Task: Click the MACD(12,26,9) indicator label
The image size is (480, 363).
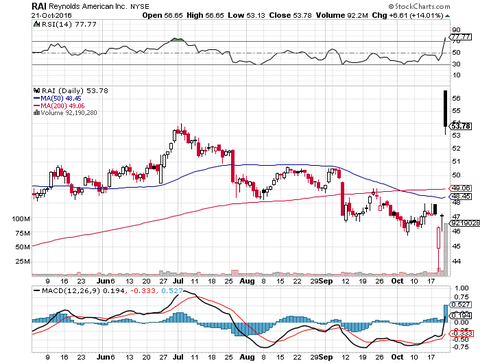Action: coord(71,291)
